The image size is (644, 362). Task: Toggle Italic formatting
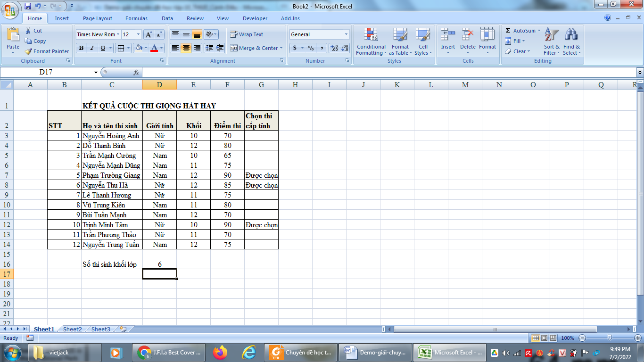92,48
